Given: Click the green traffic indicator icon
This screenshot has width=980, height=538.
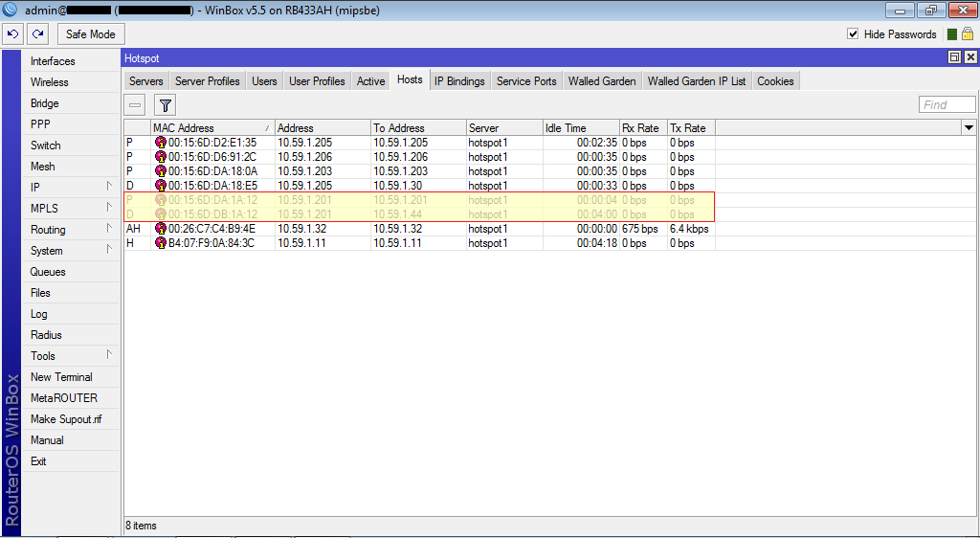Looking at the screenshot, I should pos(952,34).
